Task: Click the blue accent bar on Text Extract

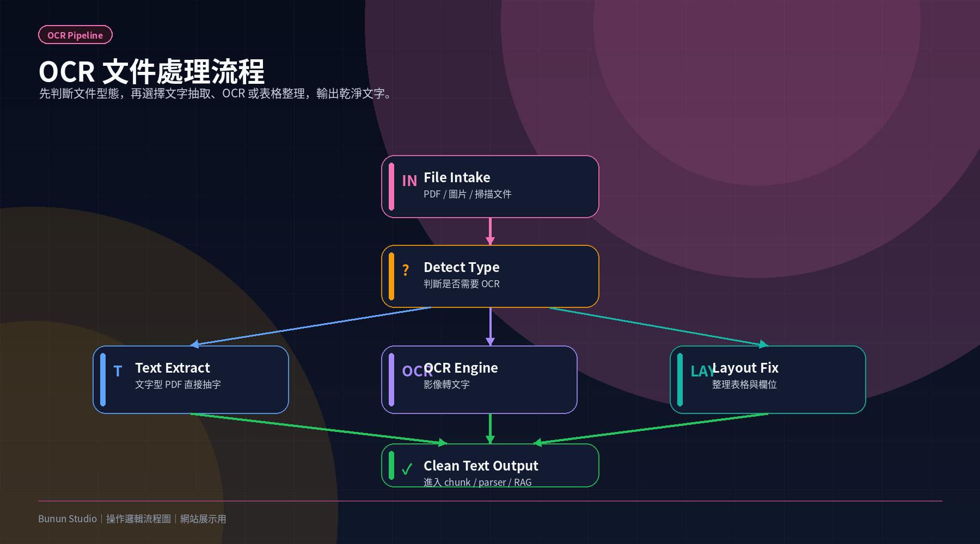Action: coord(103,380)
